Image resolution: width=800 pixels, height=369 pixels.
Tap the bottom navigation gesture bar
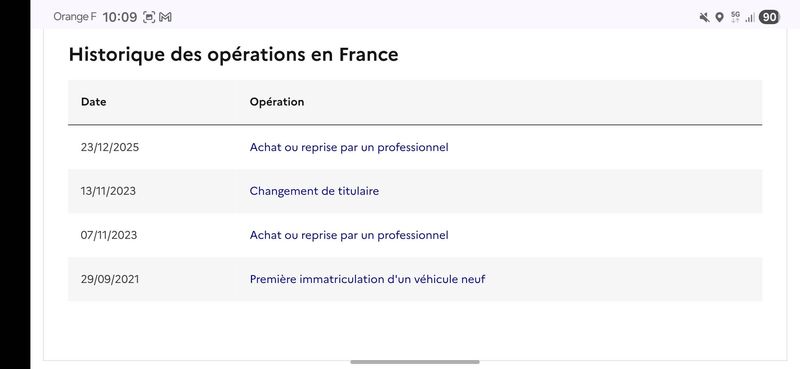tap(415, 362)
